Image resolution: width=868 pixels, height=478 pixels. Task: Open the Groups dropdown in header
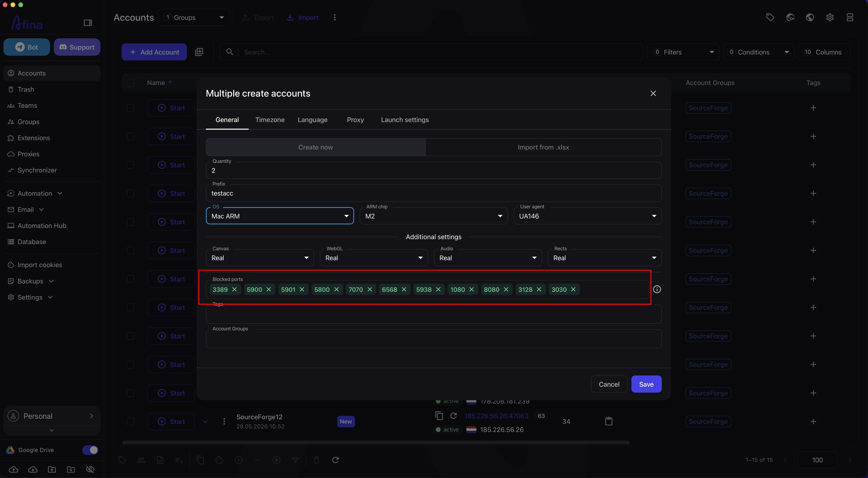click(x=194, y=17)
